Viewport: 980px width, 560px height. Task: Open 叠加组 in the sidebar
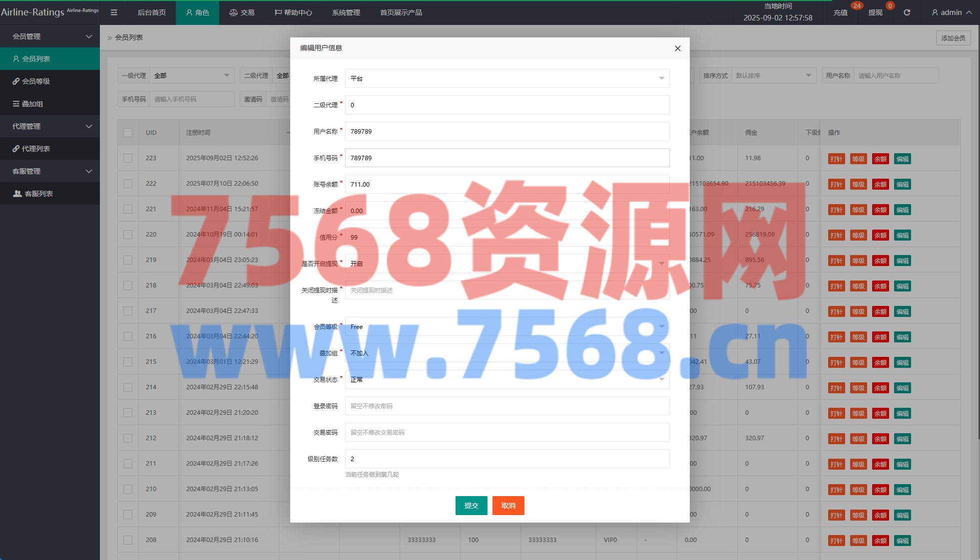pyautogui.click(x=32, y=104)
